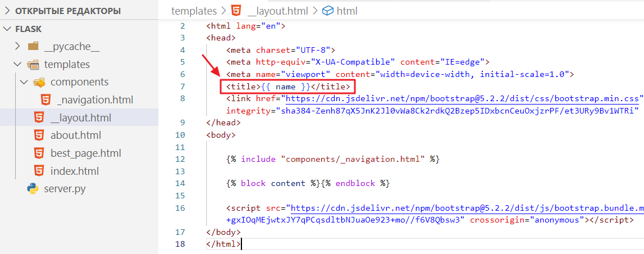Screen dimensions: 644x254
Task: Click line number 7 in the gutter
Action: (x=182, y=87)
